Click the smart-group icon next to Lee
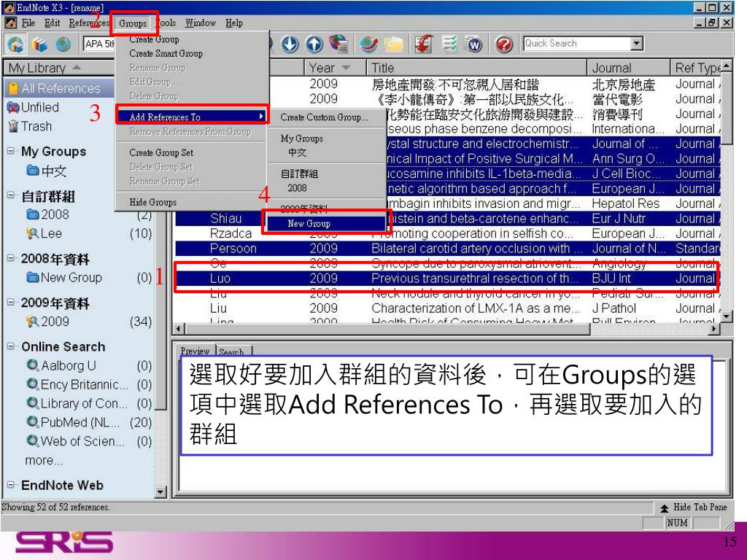747x560 pixels. pyautogui.click(x=33, y=233)
